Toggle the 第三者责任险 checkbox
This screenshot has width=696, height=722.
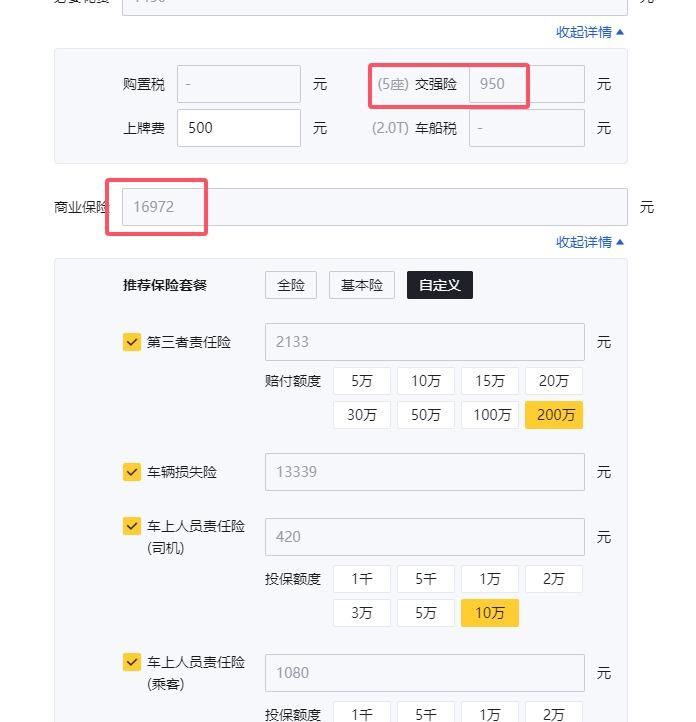pyautogui.click(x=132, y=342)
